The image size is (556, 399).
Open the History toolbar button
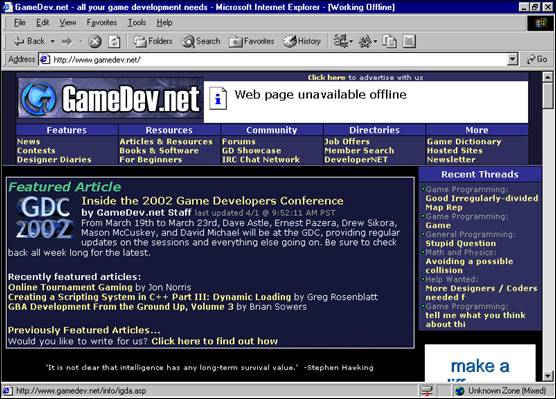[302, 41]
